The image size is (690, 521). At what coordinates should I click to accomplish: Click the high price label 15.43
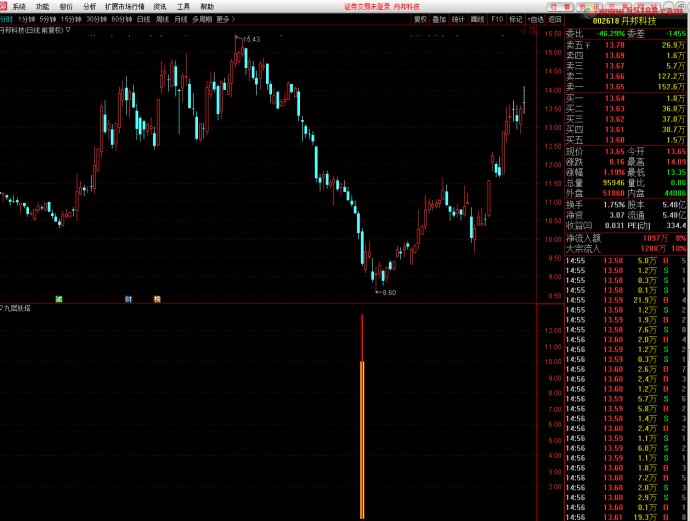point(251,39)
